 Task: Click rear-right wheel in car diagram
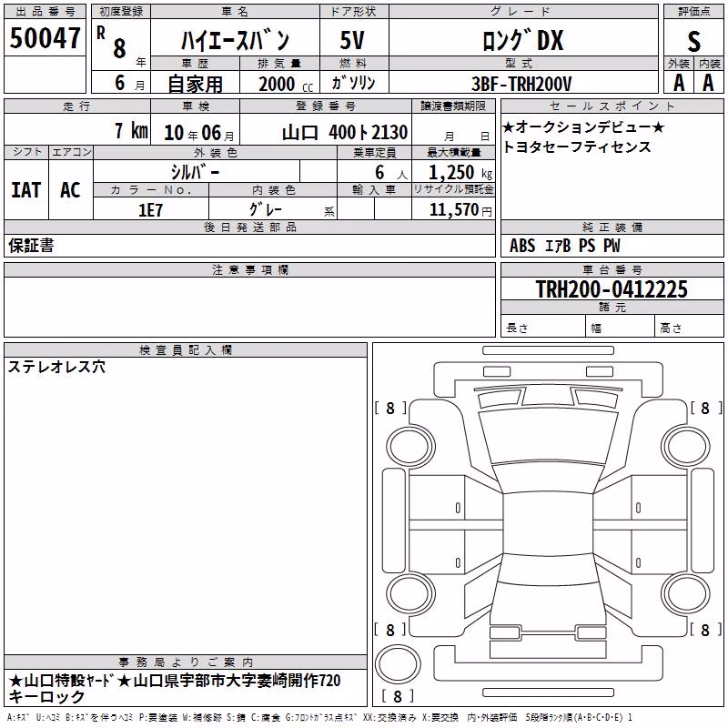(685, 594)
